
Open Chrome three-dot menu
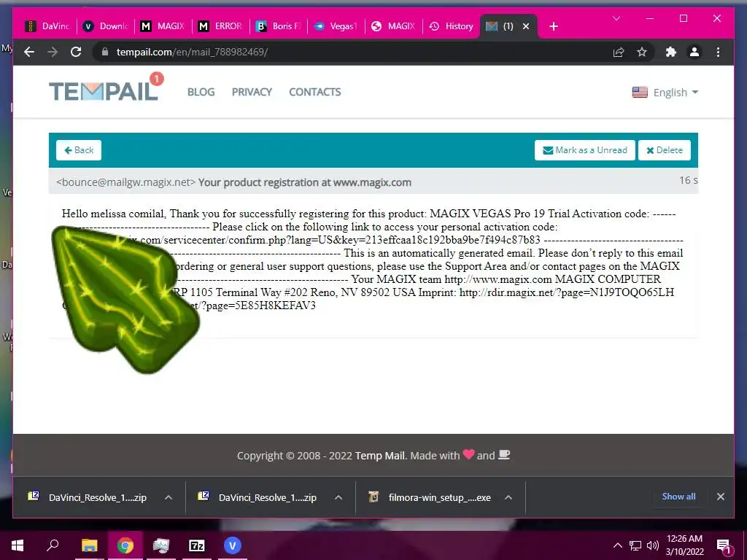pos(718,52)
